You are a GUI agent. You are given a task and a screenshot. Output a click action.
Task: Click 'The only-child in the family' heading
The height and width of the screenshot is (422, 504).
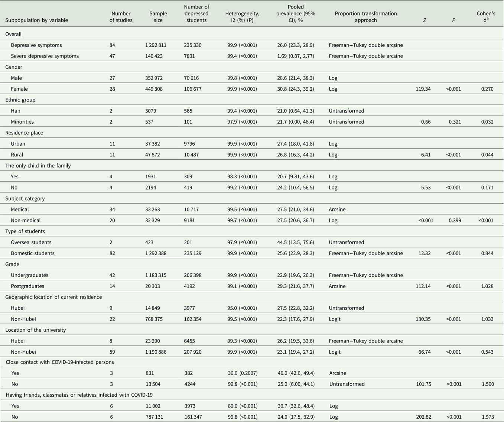click(x=38, y=166)
